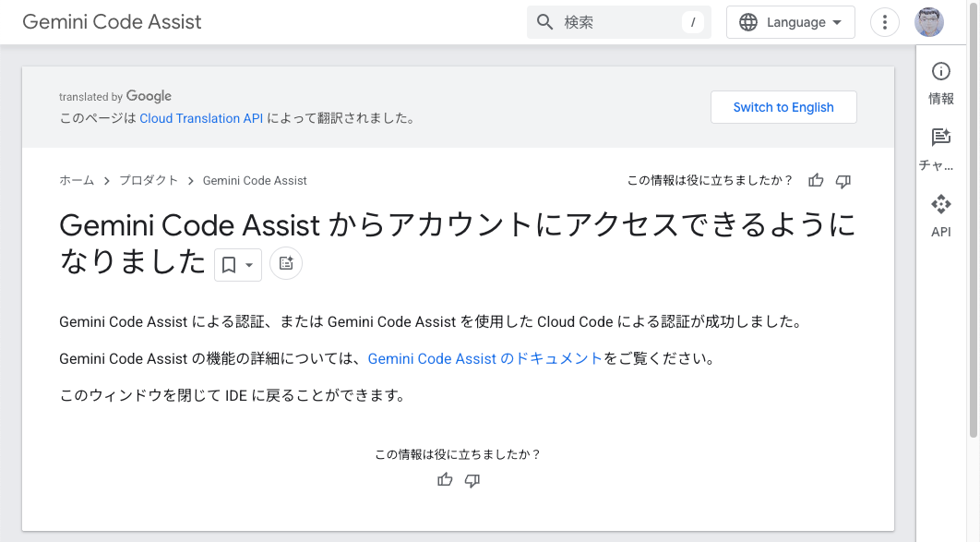This screenshot has height=542, width=980.
Task: Open the three-dot more options menu
Action: [x=884, y=22]
